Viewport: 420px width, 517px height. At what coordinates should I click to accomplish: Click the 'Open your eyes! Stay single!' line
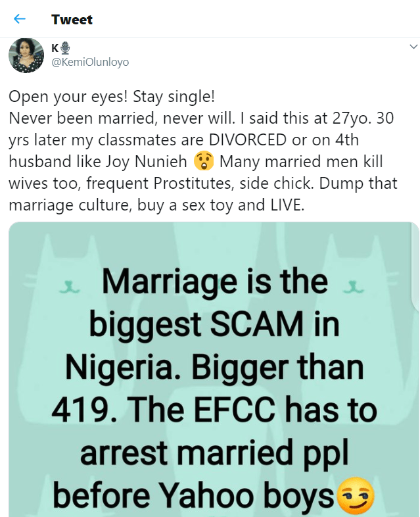click(112, 97)
